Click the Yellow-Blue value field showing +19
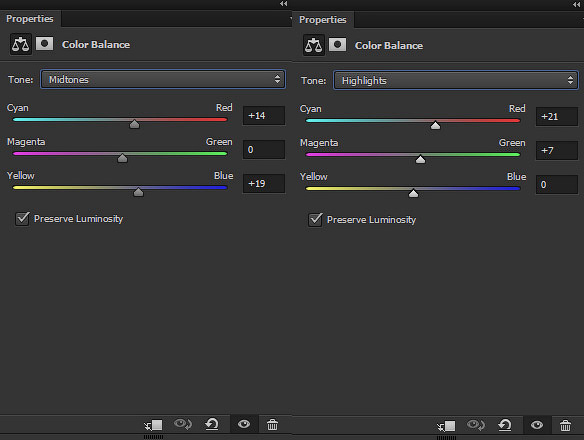Viewport: 584px width, 440px height. (x=264, y=184)
